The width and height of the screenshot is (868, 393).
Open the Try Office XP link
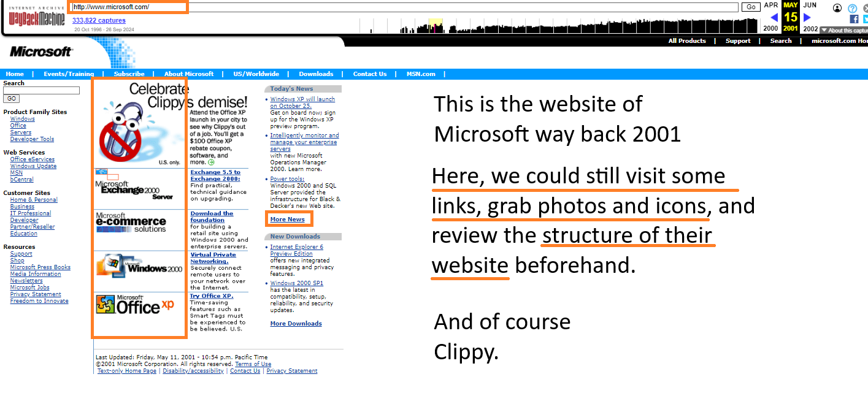coord(212,296)
